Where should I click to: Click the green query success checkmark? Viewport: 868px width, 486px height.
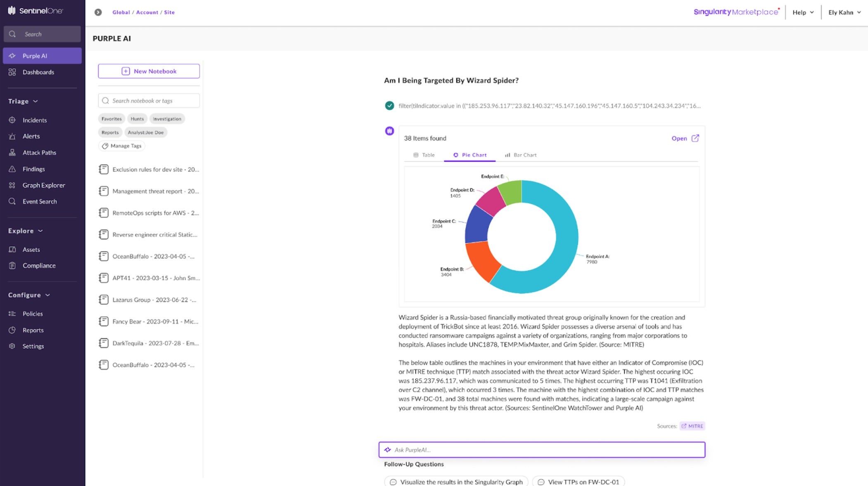389,106
